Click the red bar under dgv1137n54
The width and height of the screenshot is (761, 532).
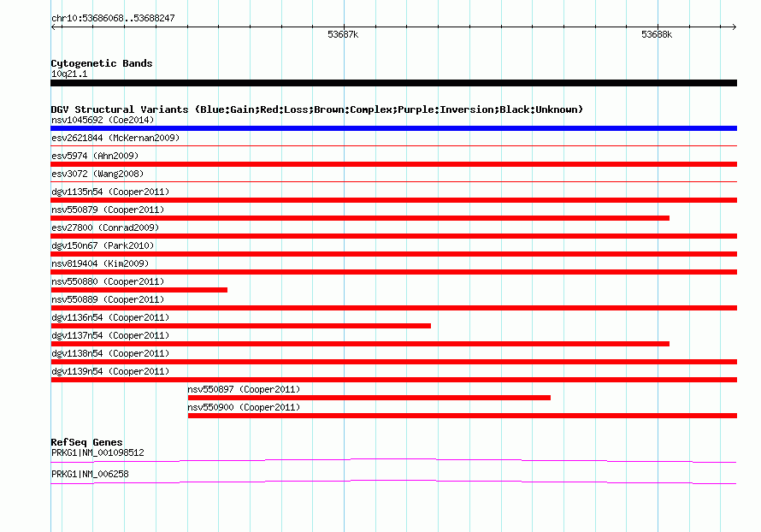pos(360,344)
